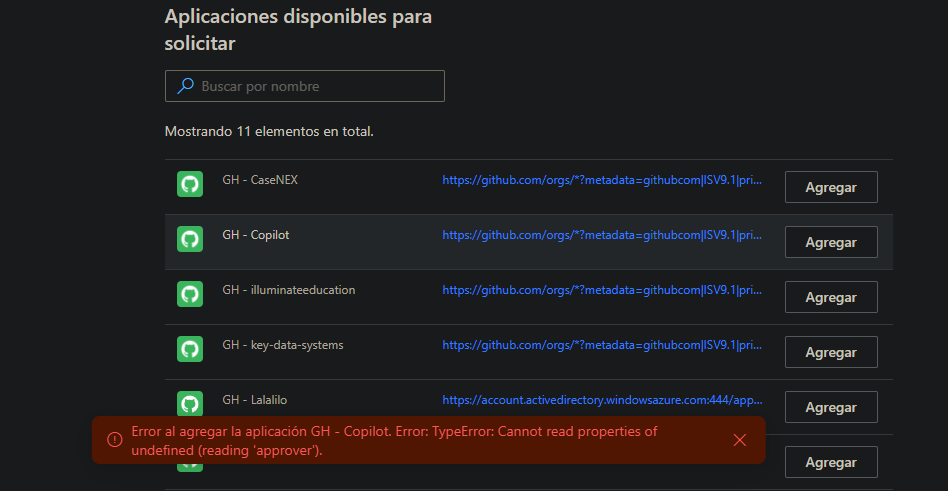Image resolution: width=948 pixels, height=491 pixels.
Task: Add the GH - CaseNEX application
Action: [831, 187]
